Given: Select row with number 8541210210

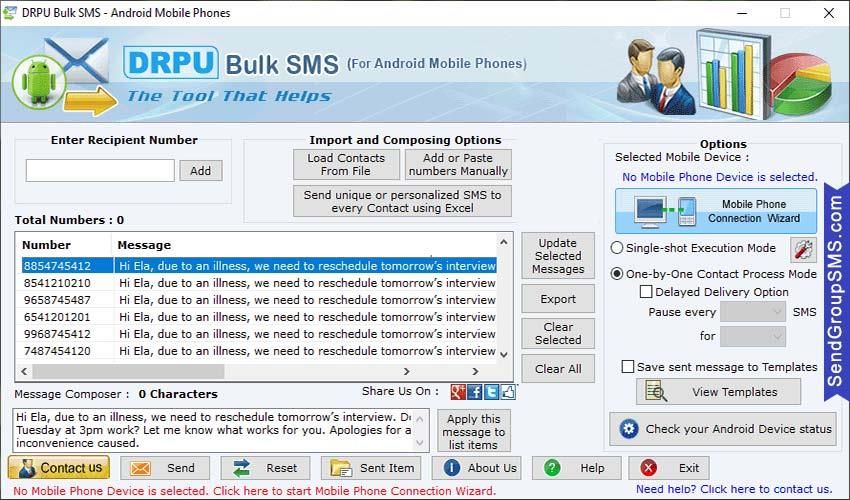Looking at the screenshot, I should (x=259, y=283).
